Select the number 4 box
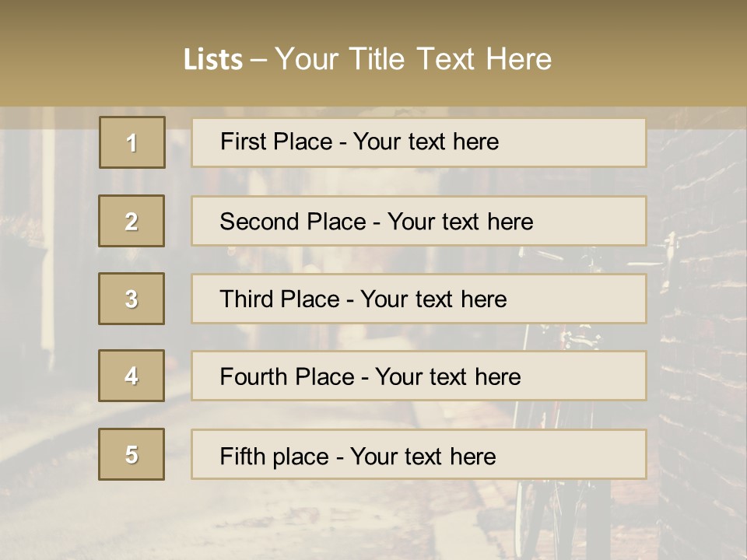The width and height of the screenshot is (747, 560). click(132, 376)
